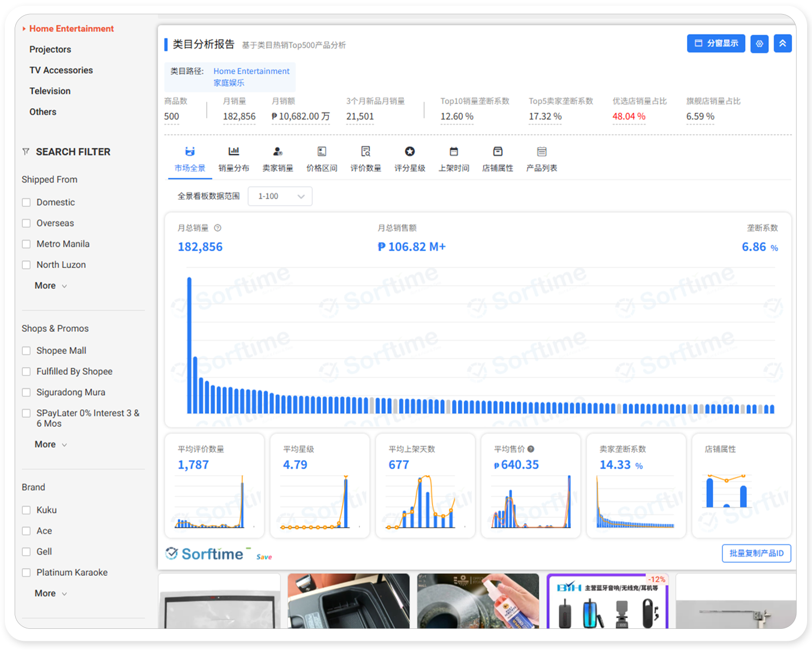Select the 卖家销量 seller sales icon
This screenshot has width=812, height=650.
point(278,152)
